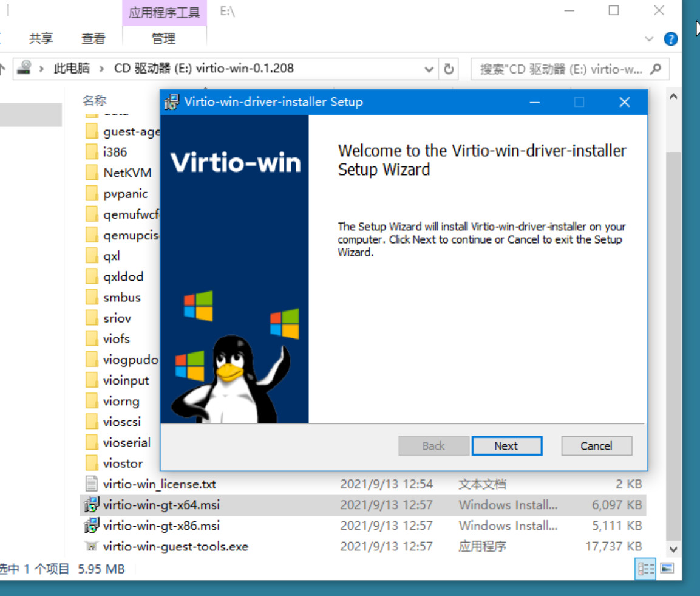Cancel the Virtio-win driver installer setup

point(596,446)
